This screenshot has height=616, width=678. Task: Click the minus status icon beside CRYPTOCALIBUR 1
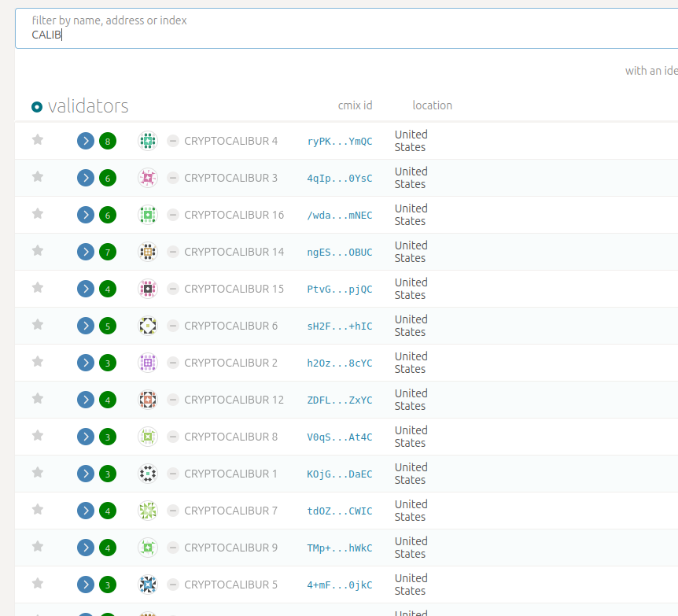click(x=173, y=474)
